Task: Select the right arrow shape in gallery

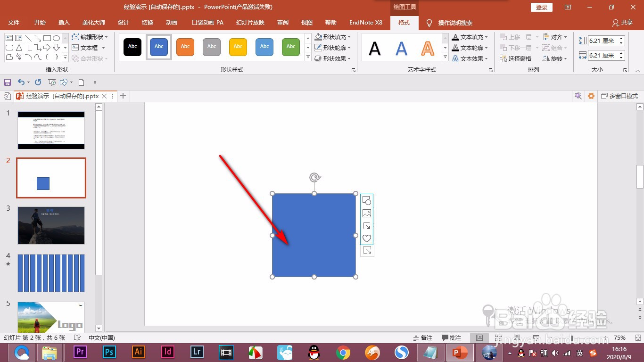Action: (47, 48)
